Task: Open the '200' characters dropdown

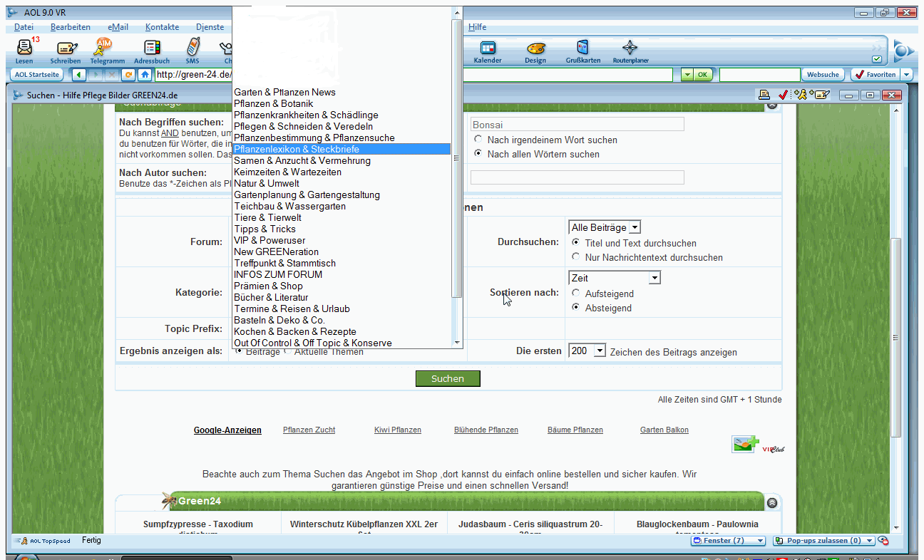Action: (x=587, y=351)
